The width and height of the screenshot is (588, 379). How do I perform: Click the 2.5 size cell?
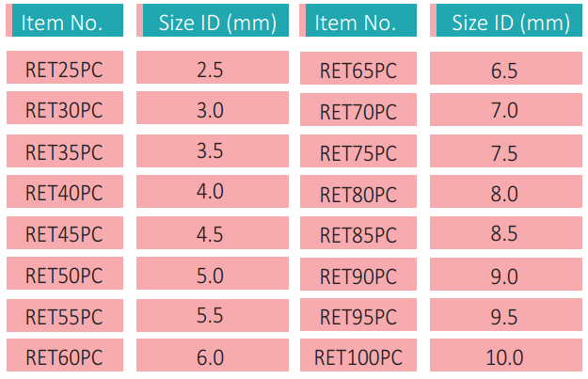tap(211, 69)
